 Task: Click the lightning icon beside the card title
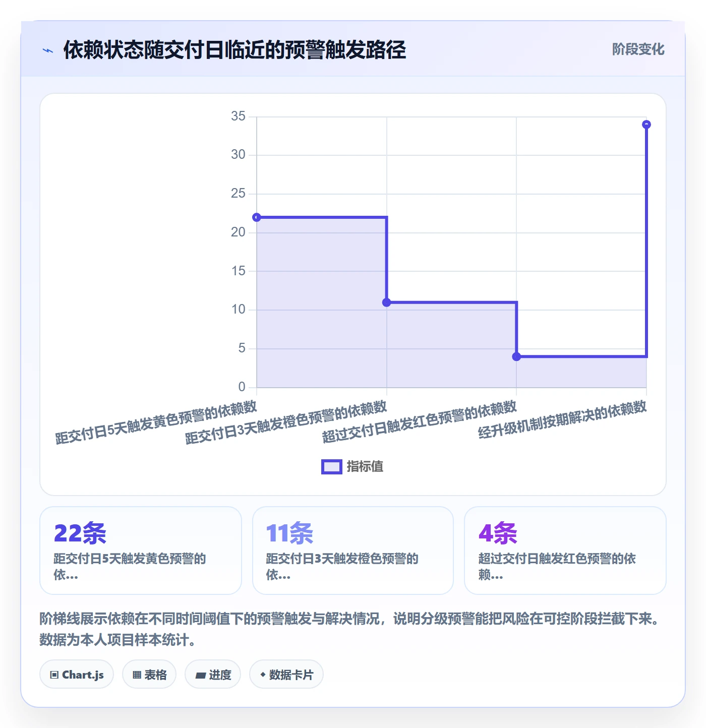(x=48, y=50)
